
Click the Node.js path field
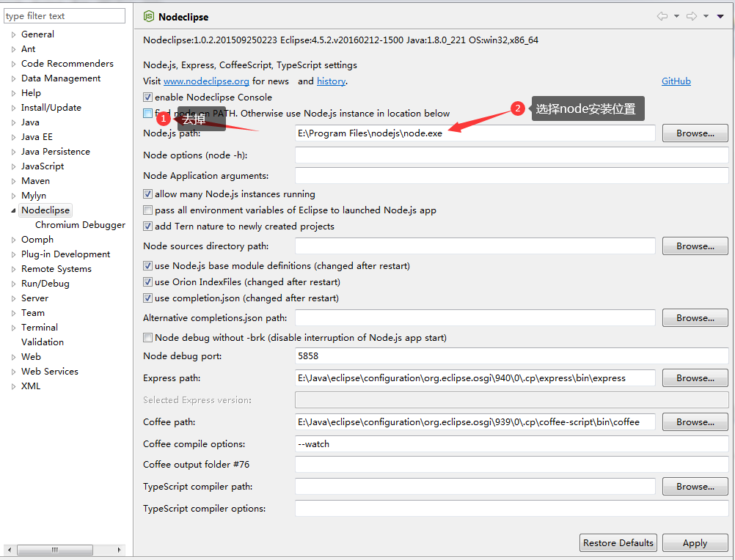tap(475, 133)
